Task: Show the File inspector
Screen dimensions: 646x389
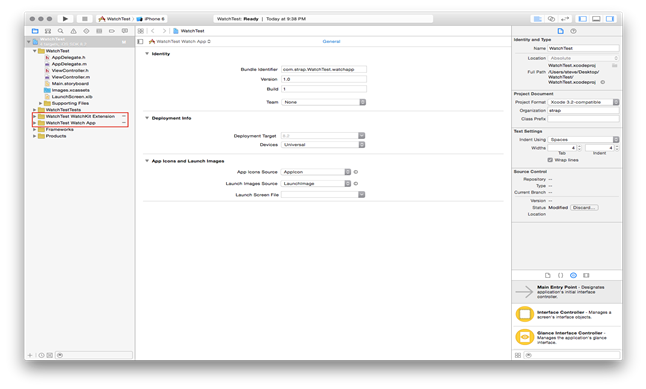Action: (560, 31)
